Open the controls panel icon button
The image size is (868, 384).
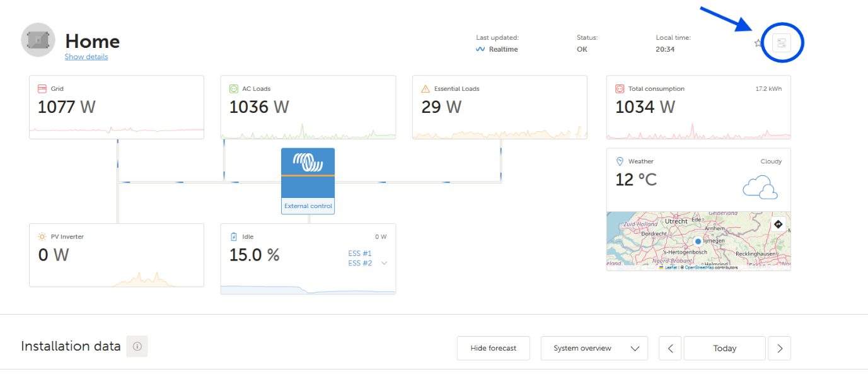[x=782, y=43]
